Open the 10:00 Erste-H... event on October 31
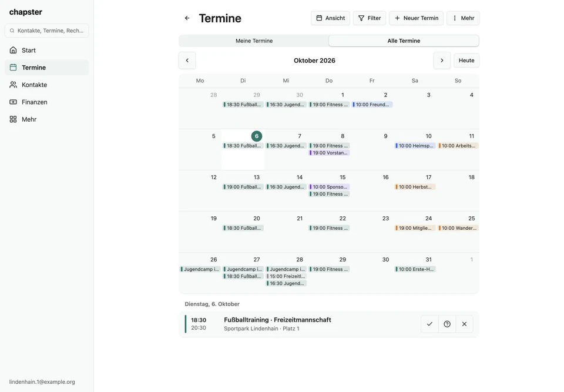Image resolution: width=564 pixels, height=392 pixels. pyautogui.click(x=415, y=269)
